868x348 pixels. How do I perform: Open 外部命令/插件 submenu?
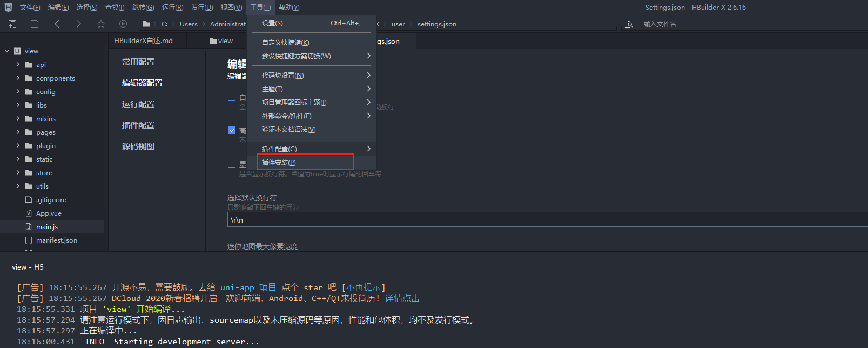(312, 116)
